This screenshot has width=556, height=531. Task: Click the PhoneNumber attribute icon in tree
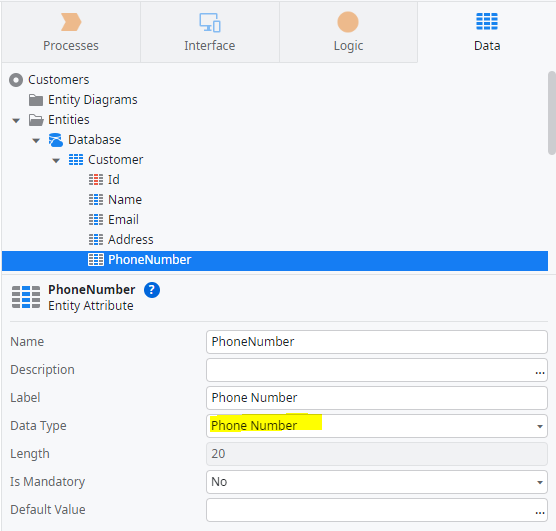(x=96, y=260)
